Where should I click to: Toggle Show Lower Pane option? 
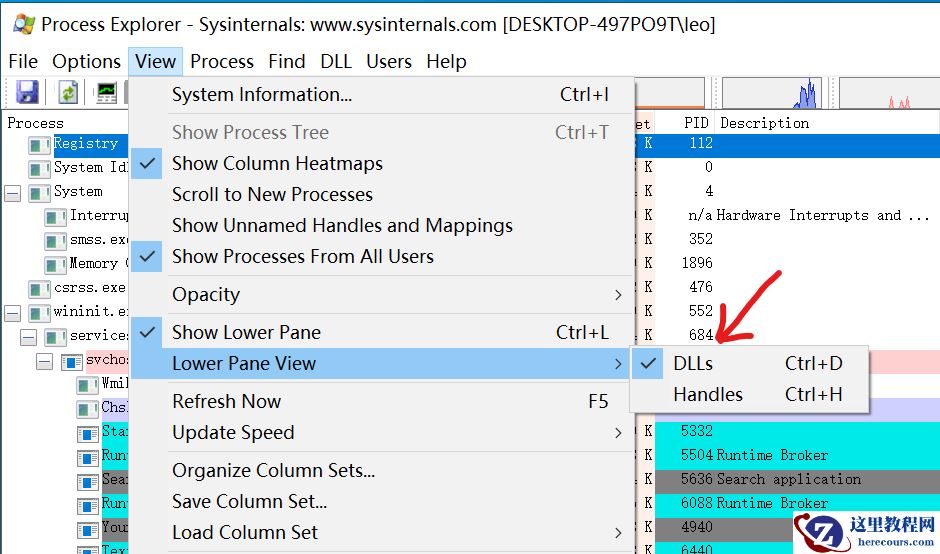click(x=382, y=332)
